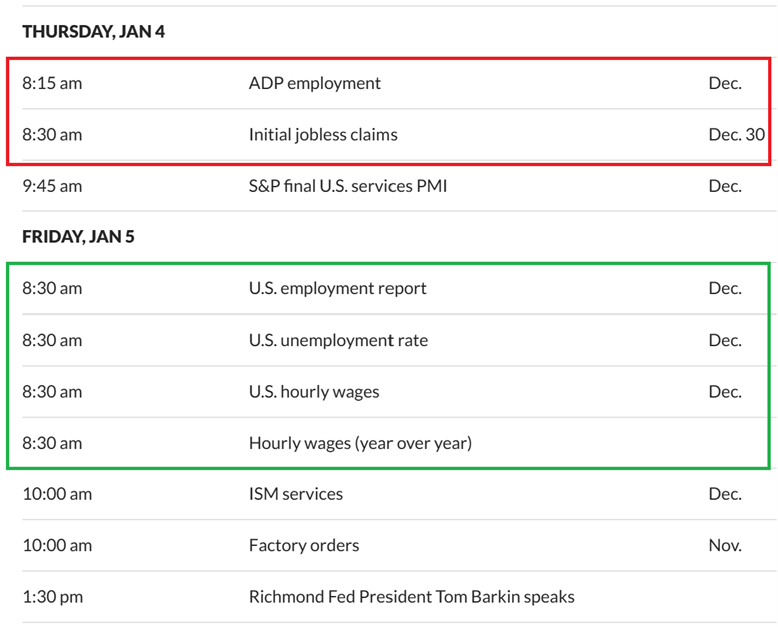Click the U.S. hourly wages entry
This screenshot has width=778, height=627.
click(314, 391)
